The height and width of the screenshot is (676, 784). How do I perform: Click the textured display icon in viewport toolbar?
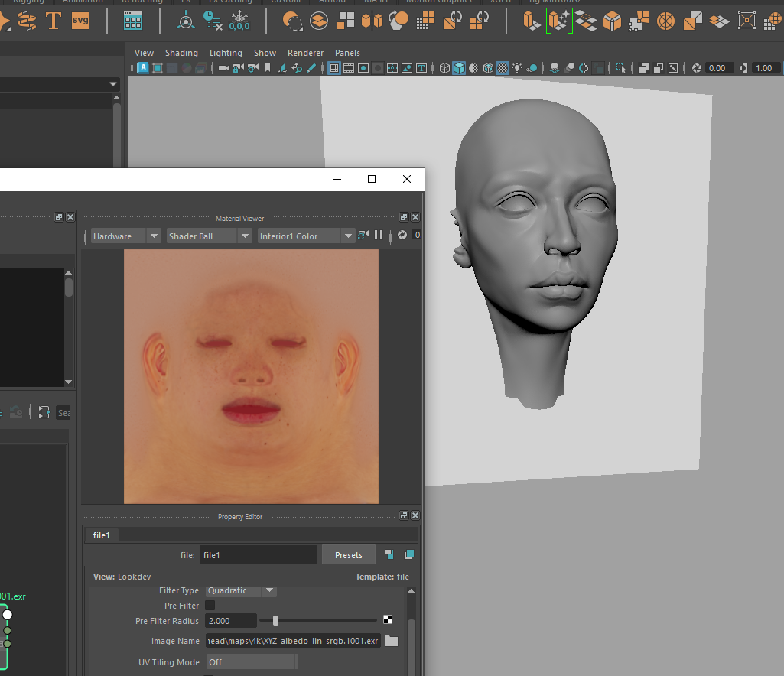[x=503, y=68]
